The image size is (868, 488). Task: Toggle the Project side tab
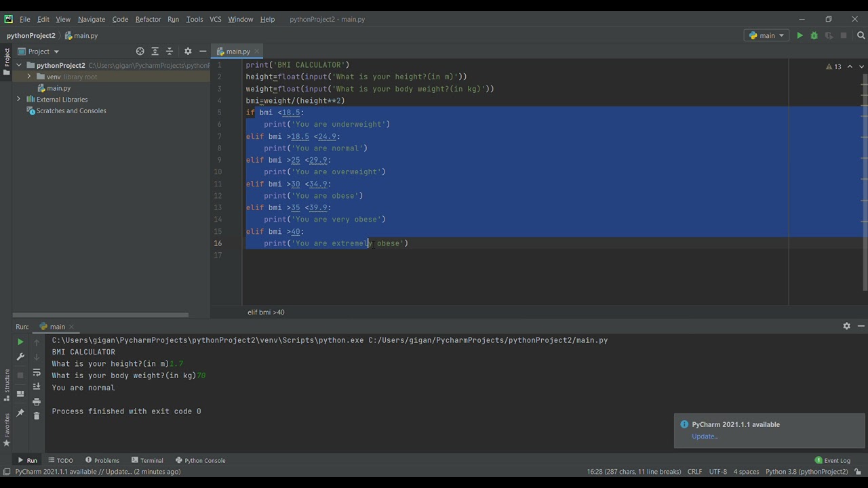[x=6, y=62]
